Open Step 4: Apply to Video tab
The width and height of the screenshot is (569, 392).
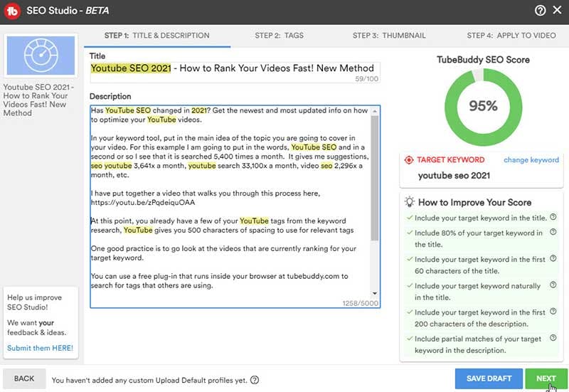(x=511, y=36)
